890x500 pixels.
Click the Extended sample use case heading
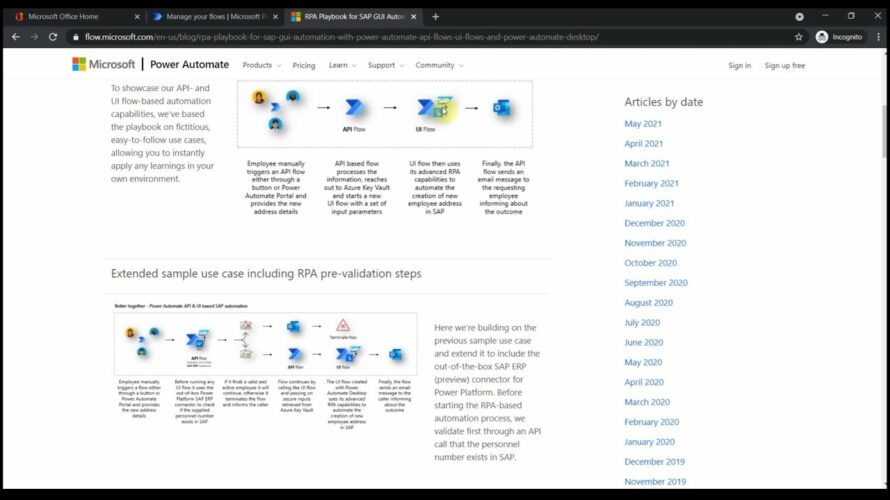pos(266,274)
